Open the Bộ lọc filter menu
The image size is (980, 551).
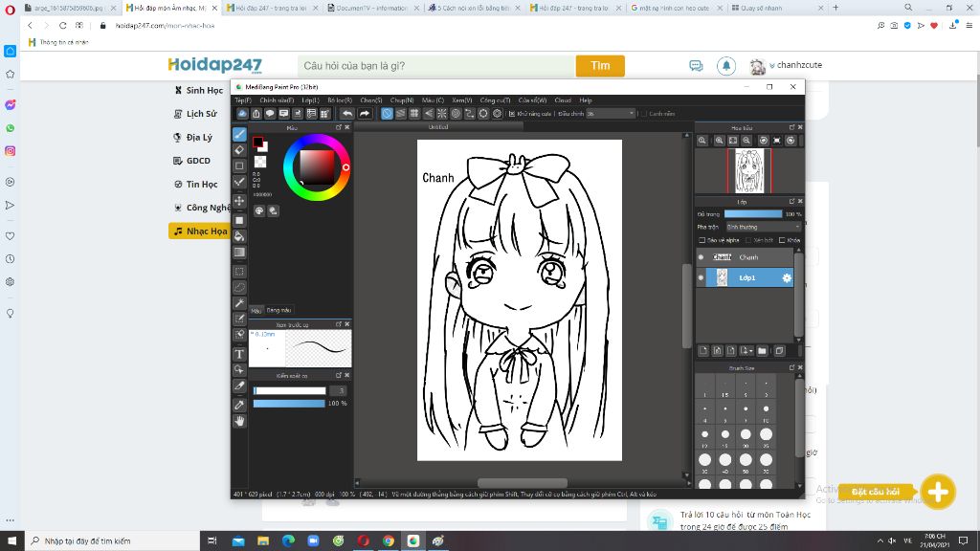pyautogui.click(x=340, y=99)
